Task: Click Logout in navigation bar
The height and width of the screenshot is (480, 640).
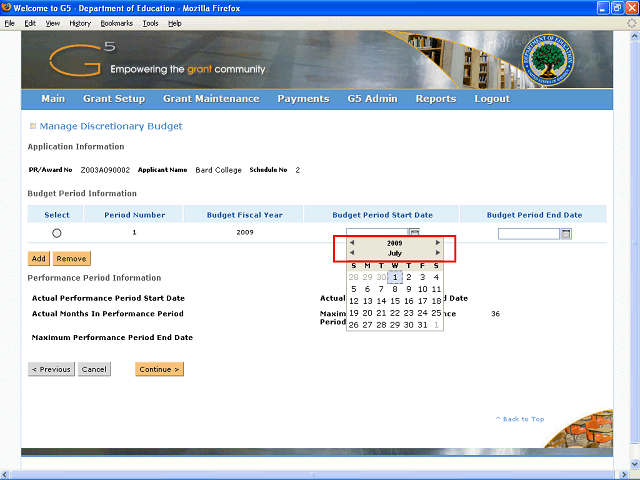Action: pos(492,99)
